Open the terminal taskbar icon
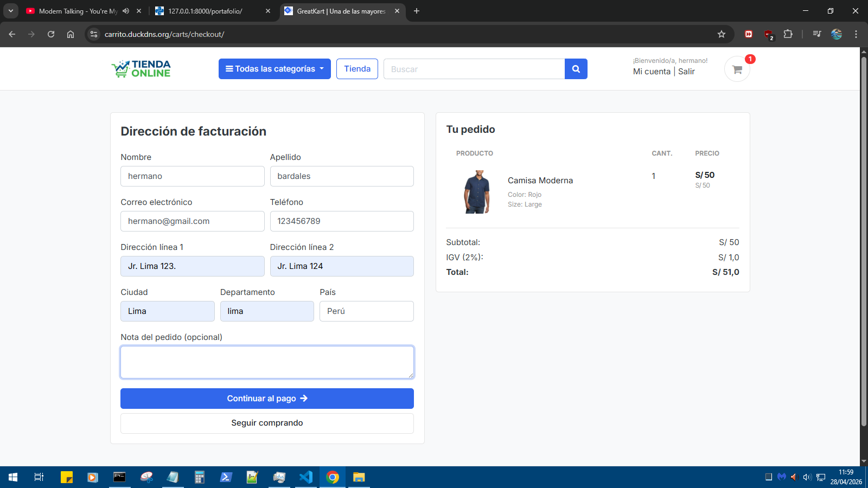 (x=119, y=477)
